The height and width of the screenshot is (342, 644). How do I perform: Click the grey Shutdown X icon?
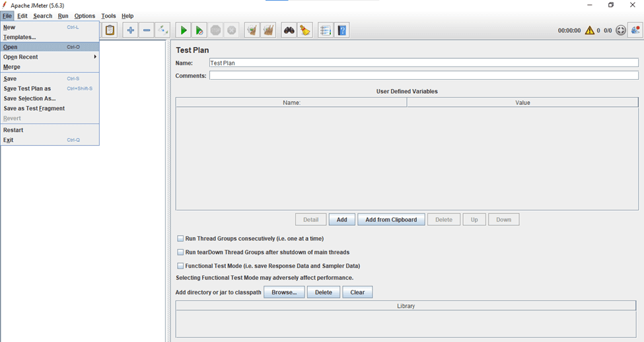coord(232,30)
